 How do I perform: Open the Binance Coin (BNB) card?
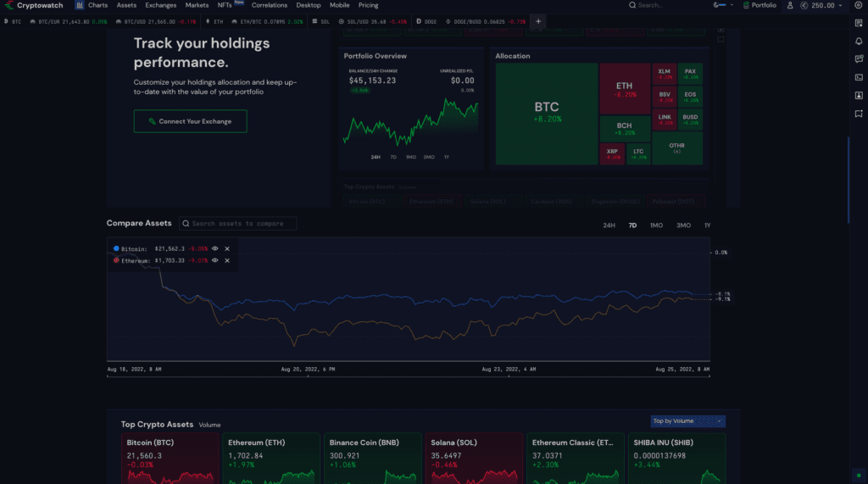point(373,459)
